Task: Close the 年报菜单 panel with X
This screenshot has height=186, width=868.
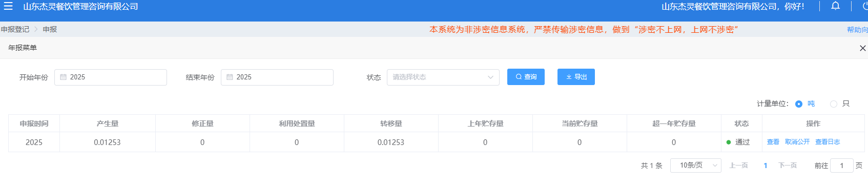Action: [x=862, y=48]
